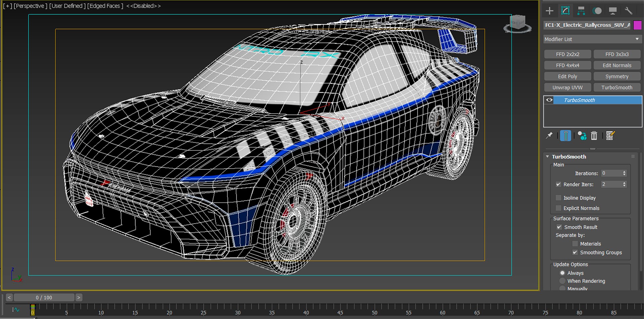This screenshot has height=319, width=644.
Task: Toggle Show End Result in stack
Action: [x=566, y=136]
